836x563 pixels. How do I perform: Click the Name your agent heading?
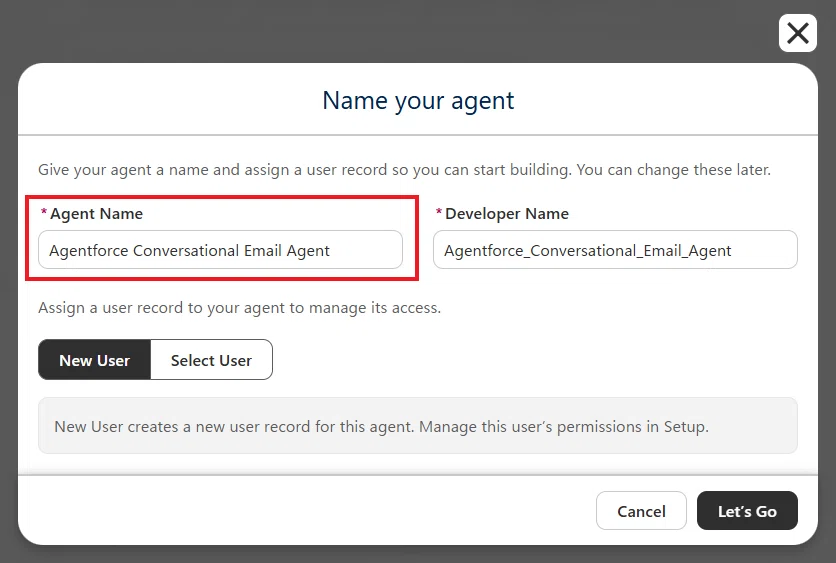[x=418, y=101]
